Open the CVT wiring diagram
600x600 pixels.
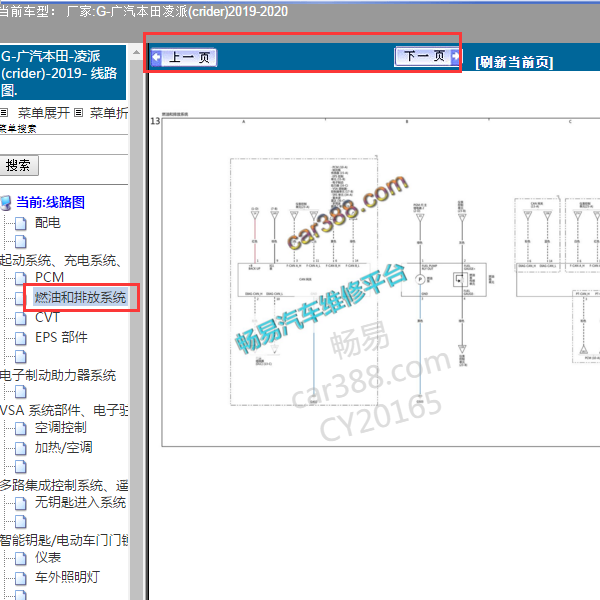pos(47,317)
